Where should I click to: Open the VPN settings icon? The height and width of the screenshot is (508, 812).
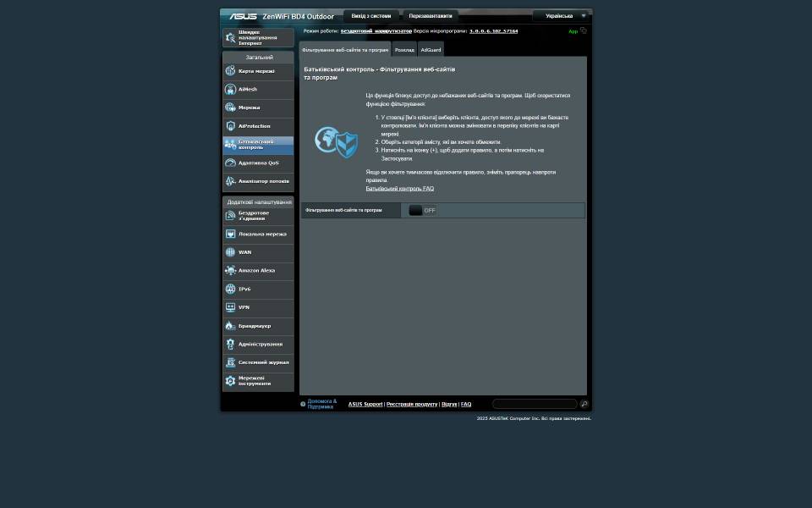[x=230, y=307]
